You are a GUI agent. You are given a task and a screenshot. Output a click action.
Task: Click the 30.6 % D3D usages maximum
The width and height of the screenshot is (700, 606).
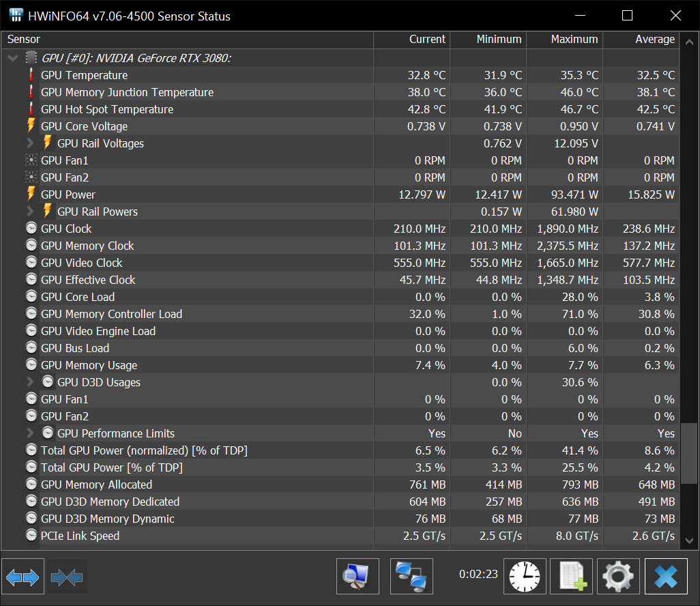tap(580, 382)
